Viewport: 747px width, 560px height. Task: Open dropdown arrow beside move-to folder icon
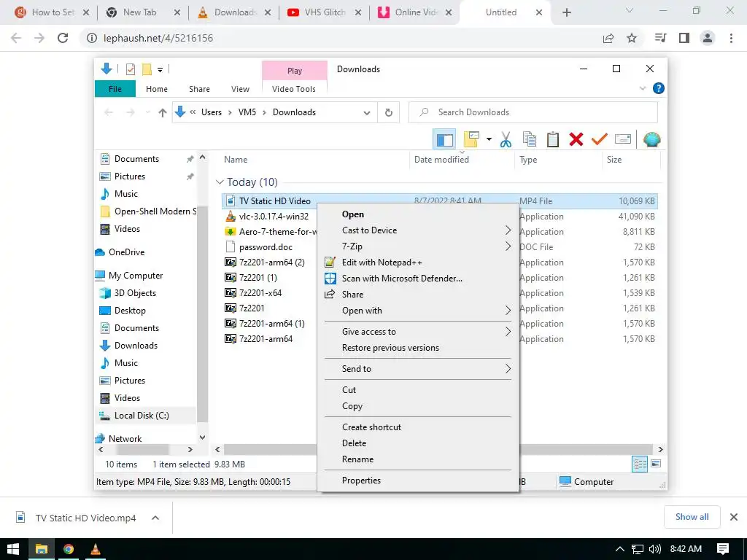tap(489, 139)
